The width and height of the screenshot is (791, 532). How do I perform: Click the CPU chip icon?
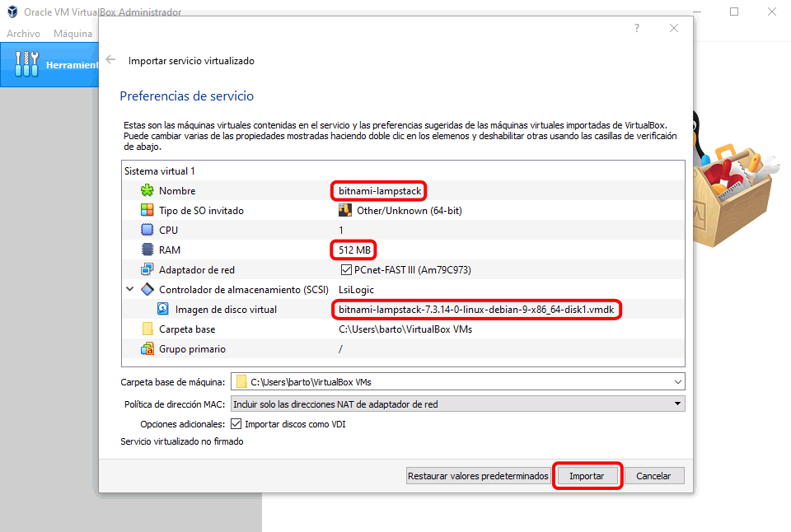click(147, 230)
